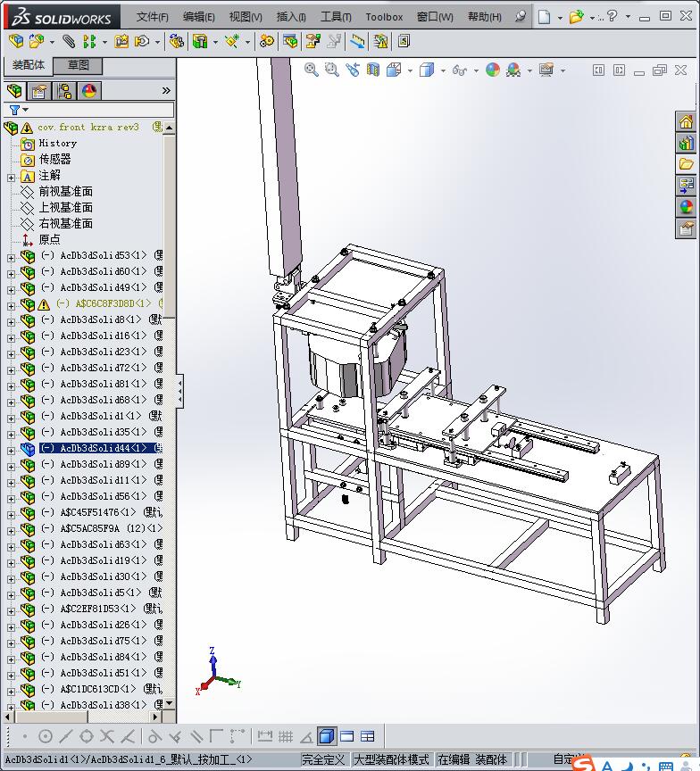The width and height of the screenshot is (700, 771).
Task: Click the New Motion Study gears icon
Action: click(266, 41)
